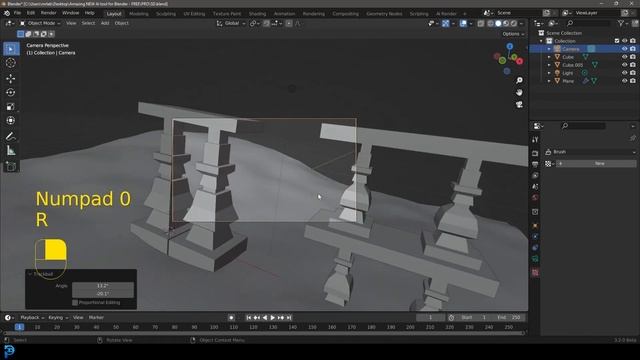Toggle visibility eye for Plane
640x360 pixels.
coord(624,81)
